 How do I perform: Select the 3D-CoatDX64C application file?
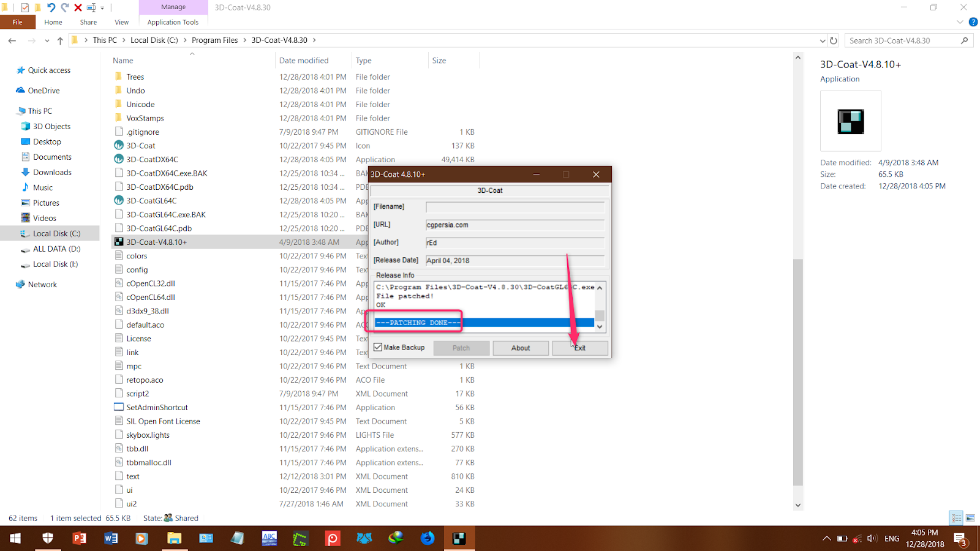click(153, 160)
